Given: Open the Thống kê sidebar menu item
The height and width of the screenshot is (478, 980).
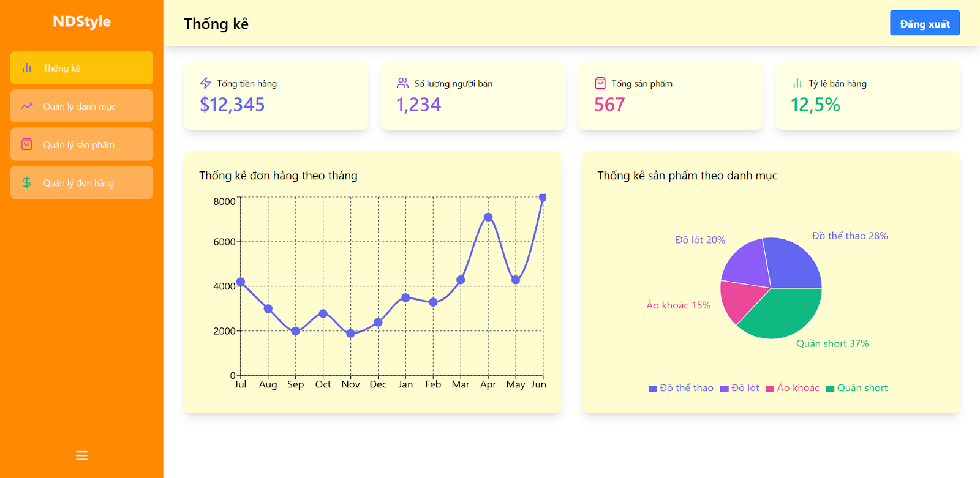Looking at the screenshot, I should (x=81, y=68).
